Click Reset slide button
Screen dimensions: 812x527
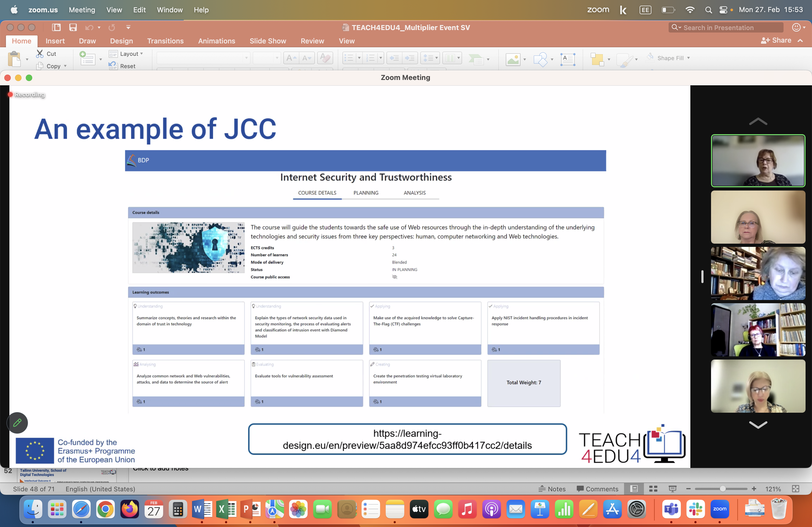[127, 66]
